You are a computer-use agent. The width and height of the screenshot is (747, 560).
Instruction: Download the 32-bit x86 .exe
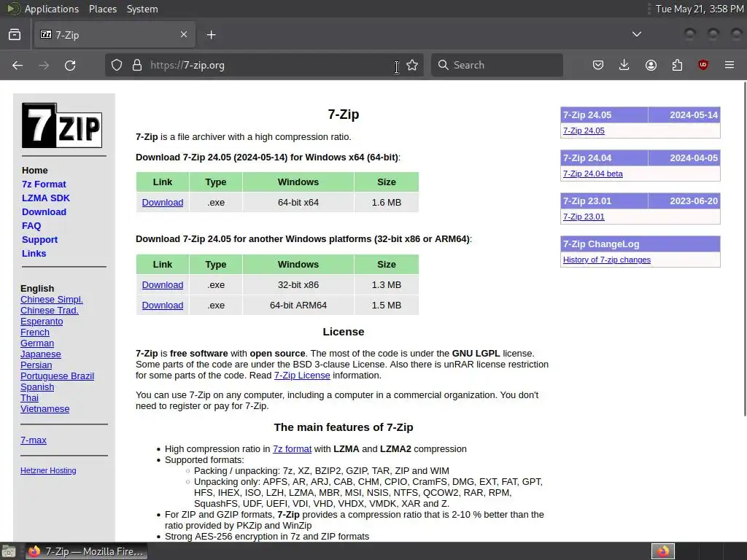(x=163, y=285)
